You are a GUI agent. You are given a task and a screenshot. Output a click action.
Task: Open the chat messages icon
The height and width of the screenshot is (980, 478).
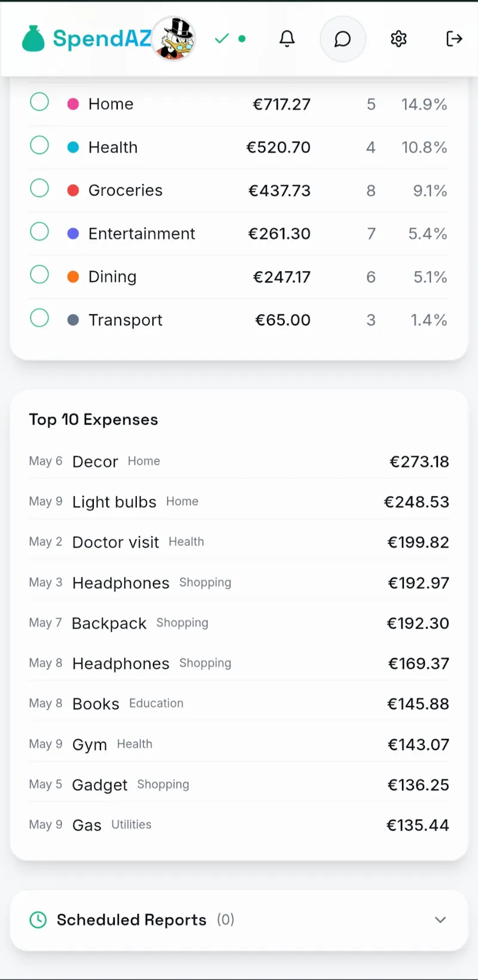342,39
